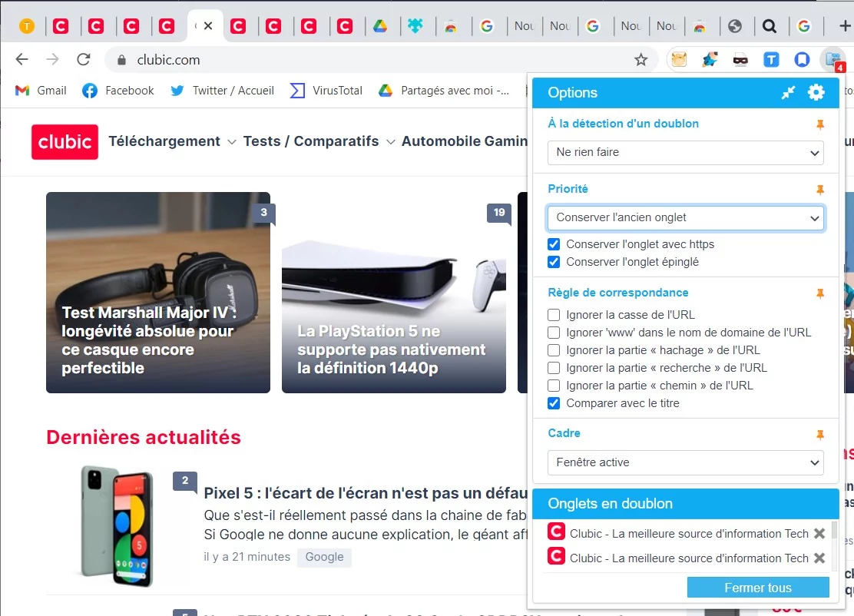Open the blue T extension icon
Image resolution: width=854 pixels, height=616 pixels.
[771, 59]
